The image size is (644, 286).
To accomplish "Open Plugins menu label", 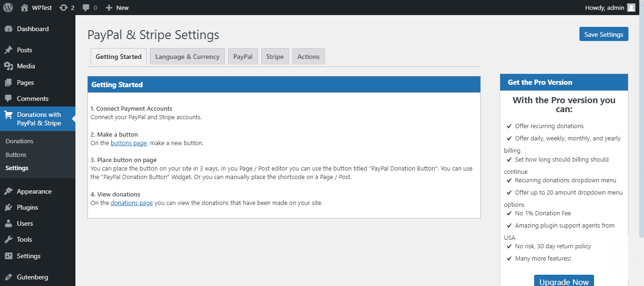I will (27, 207).
